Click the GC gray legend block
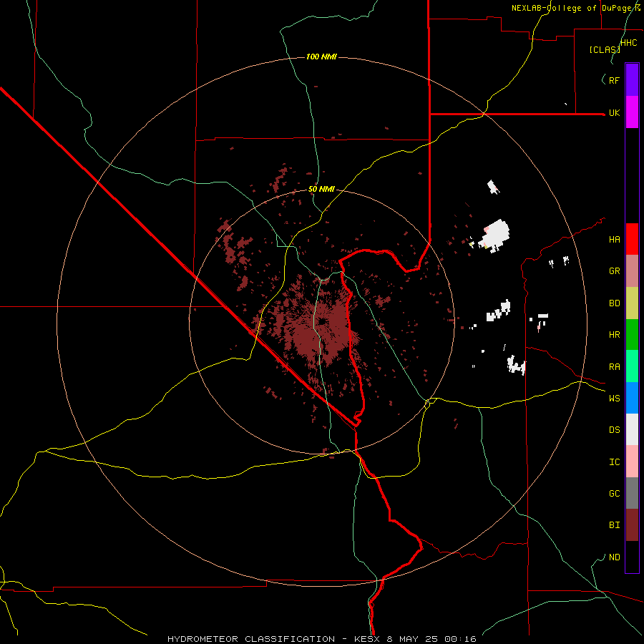The width and height of the screenshot is (644, 644). (632, 493)
